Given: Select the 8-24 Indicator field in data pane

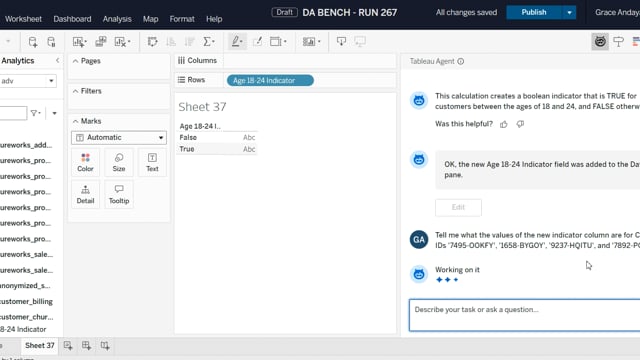Looking at the screenshot, I should coord(23,329).
